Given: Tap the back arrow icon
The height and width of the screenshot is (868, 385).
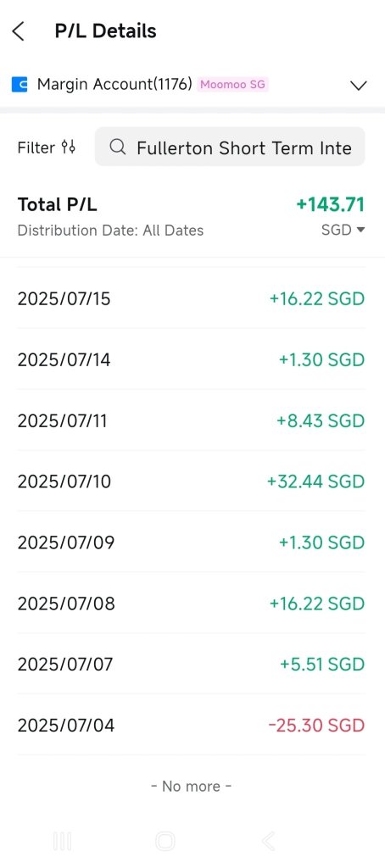Looking at the screenshot, I should 19,31.
